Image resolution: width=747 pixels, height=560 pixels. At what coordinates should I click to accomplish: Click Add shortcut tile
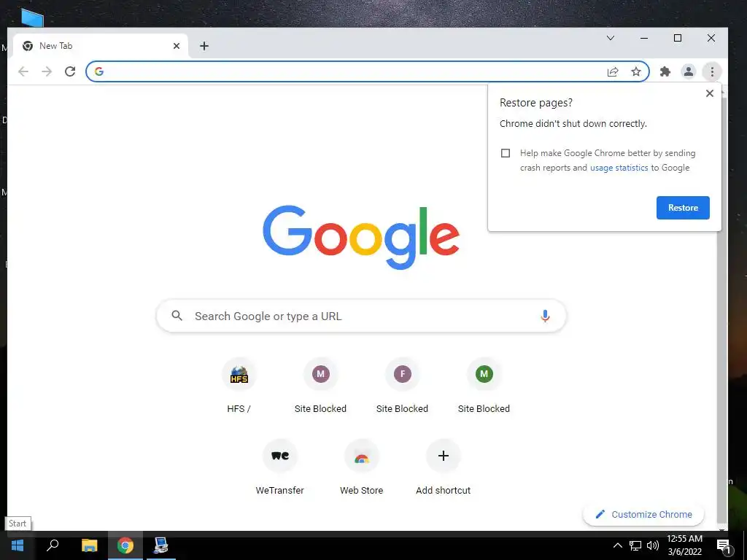[443, 467]
